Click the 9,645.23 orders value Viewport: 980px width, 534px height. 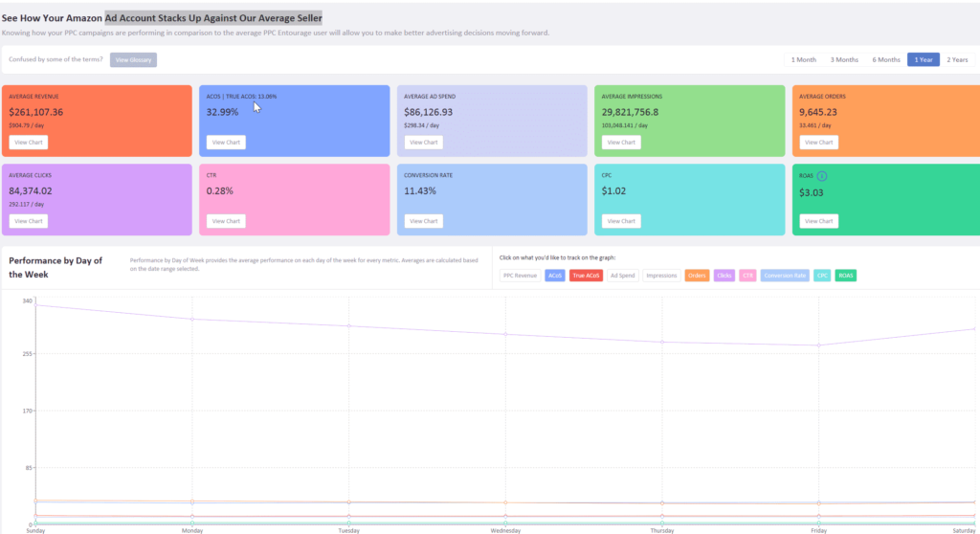[x=818, y=113]
